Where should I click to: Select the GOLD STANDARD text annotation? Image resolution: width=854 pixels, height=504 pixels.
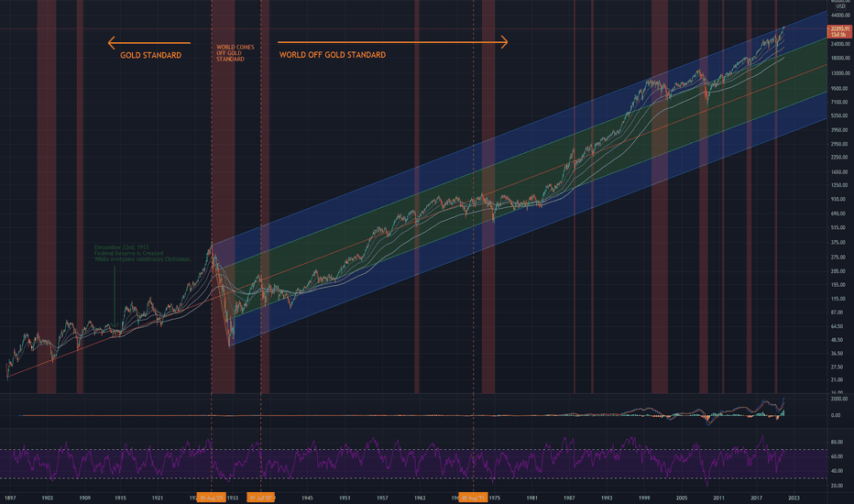click(x=151, y=55)
